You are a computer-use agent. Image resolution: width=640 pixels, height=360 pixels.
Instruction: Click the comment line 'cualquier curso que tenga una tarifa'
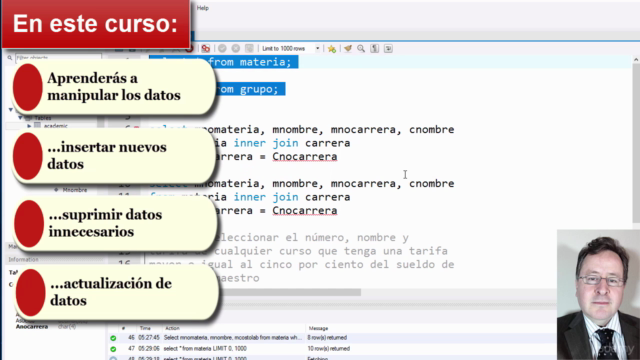(331, 251)
